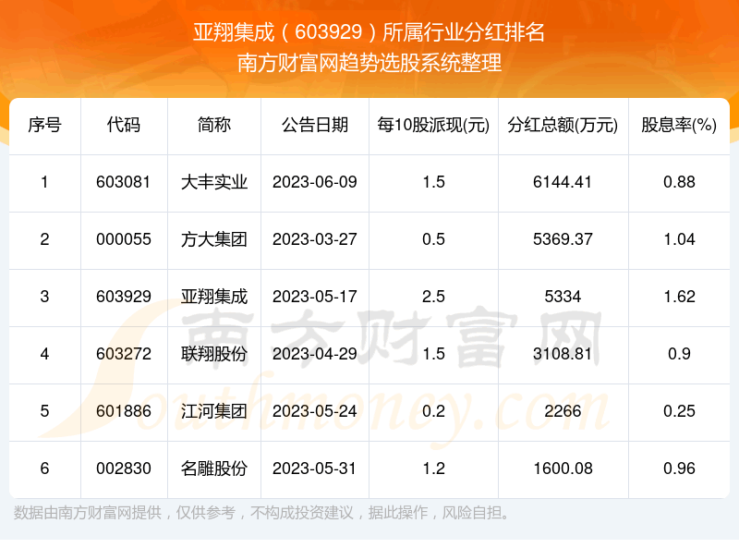Click the 名雕股份 name cell

[214, 469]
